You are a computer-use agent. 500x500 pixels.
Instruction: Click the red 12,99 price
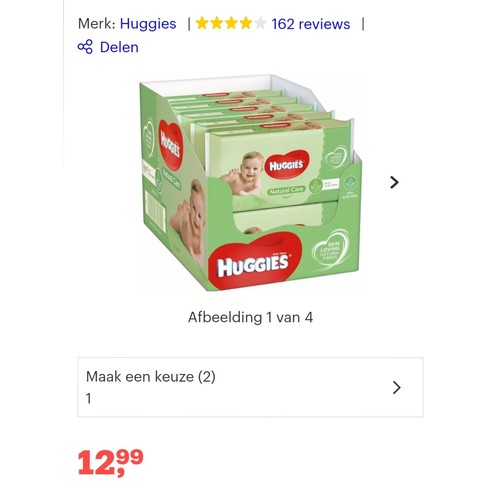click(111, 462)
